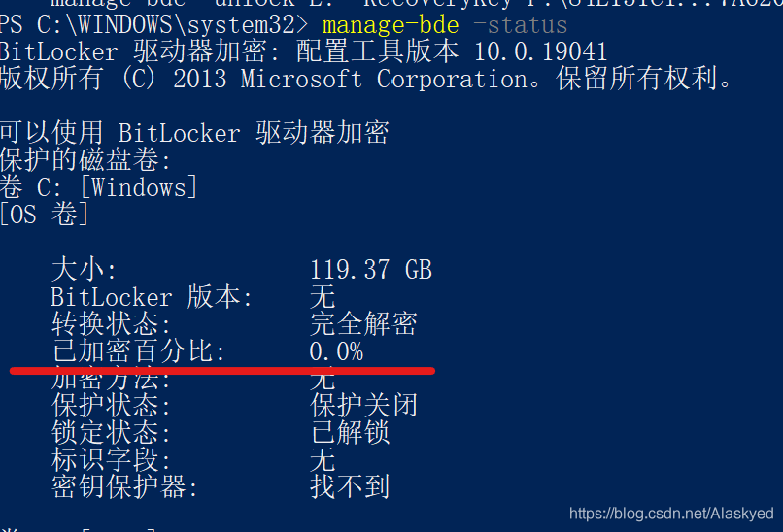
Task: Click the 大小: label
Action: (x=84, y=270)
